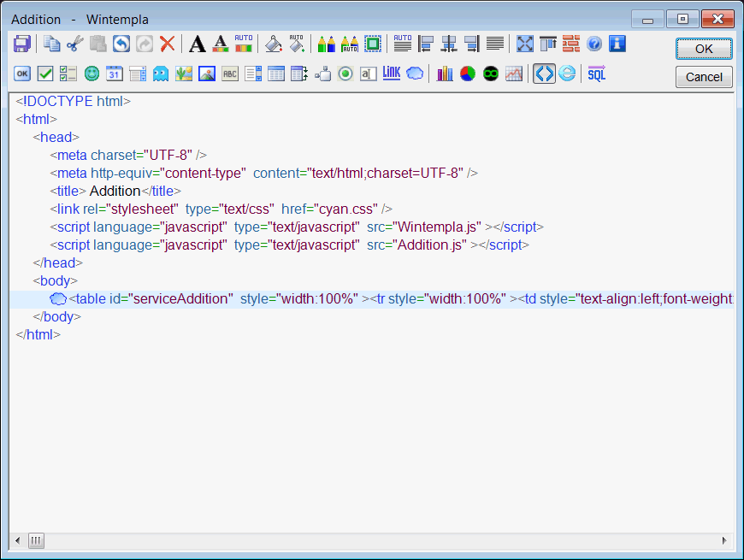Toggle the HTML code view brackets button

544,74
